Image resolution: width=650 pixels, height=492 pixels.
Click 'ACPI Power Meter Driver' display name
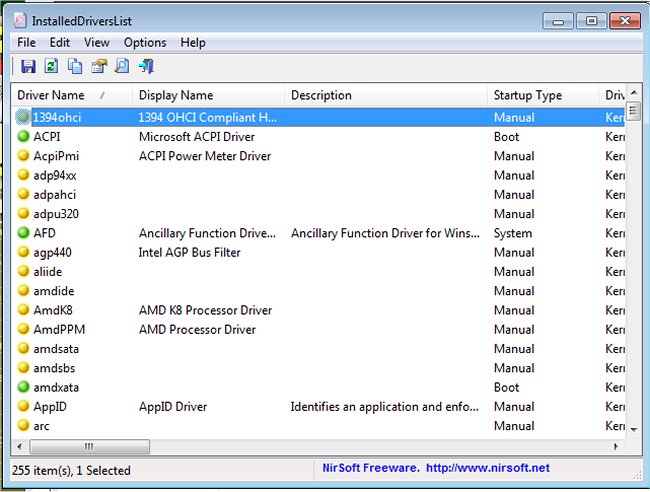point(205,156)
